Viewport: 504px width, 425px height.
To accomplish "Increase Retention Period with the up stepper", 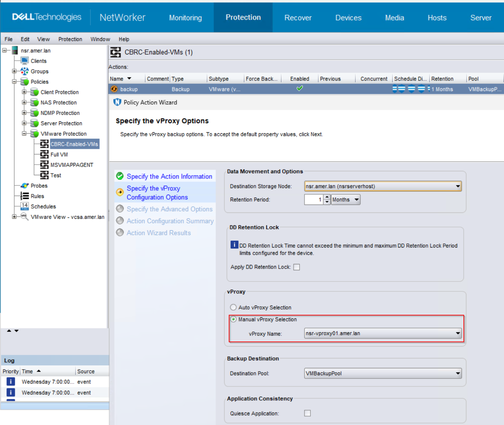I will (327, 197).
